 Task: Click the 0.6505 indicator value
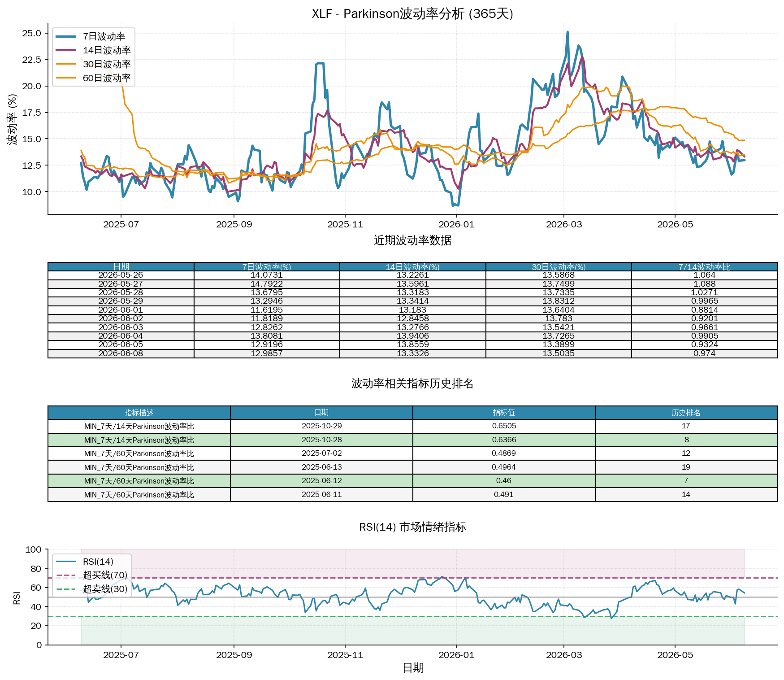point(504,426)
